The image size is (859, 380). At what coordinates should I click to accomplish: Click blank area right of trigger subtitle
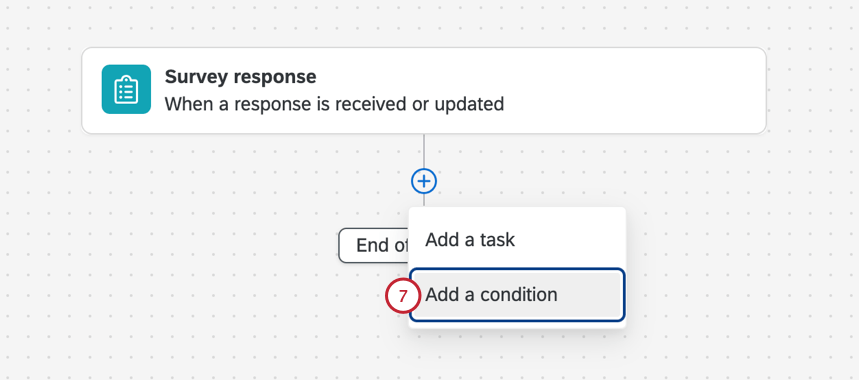tap(630, 104)
